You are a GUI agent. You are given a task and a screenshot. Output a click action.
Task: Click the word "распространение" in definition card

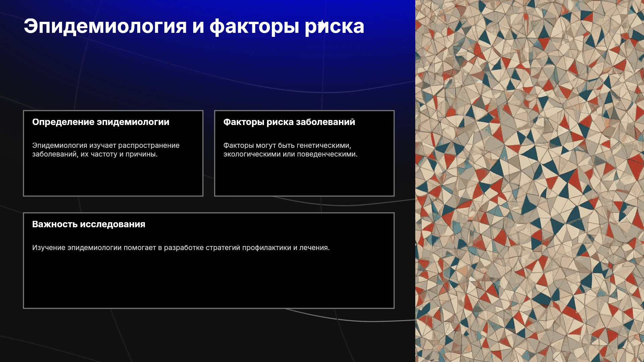[149, 145]
